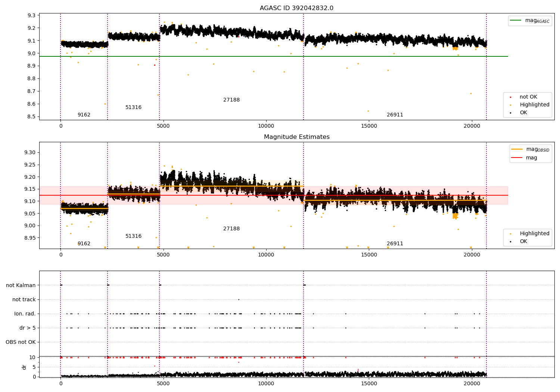Click the y-axis tick label "9.3"
Viewport: 560px width, 392px height.
[32, 15]
